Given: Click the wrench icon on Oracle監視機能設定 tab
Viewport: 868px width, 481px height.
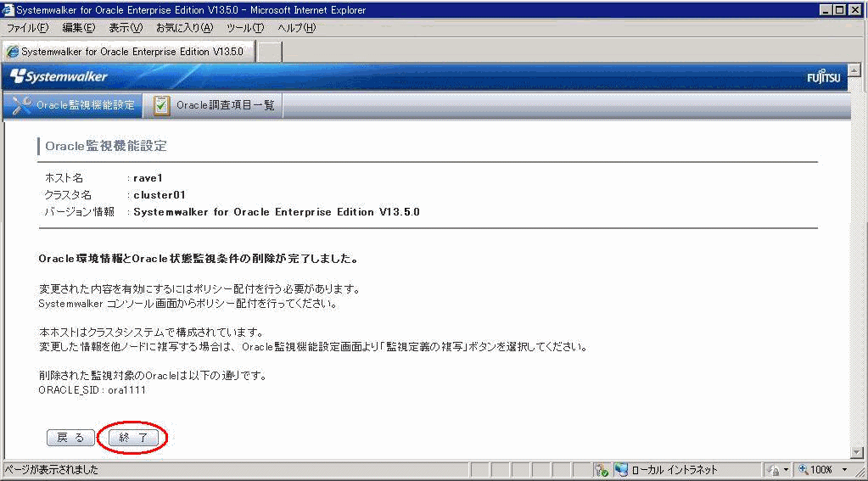Looking at the screenshot, I should click(21, 104).
